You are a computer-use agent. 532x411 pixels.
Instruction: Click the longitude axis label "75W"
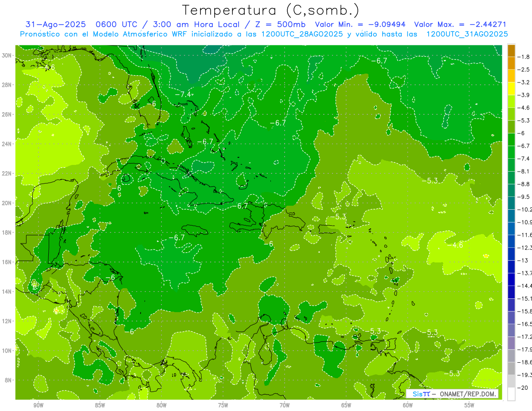tap(223, 405)
